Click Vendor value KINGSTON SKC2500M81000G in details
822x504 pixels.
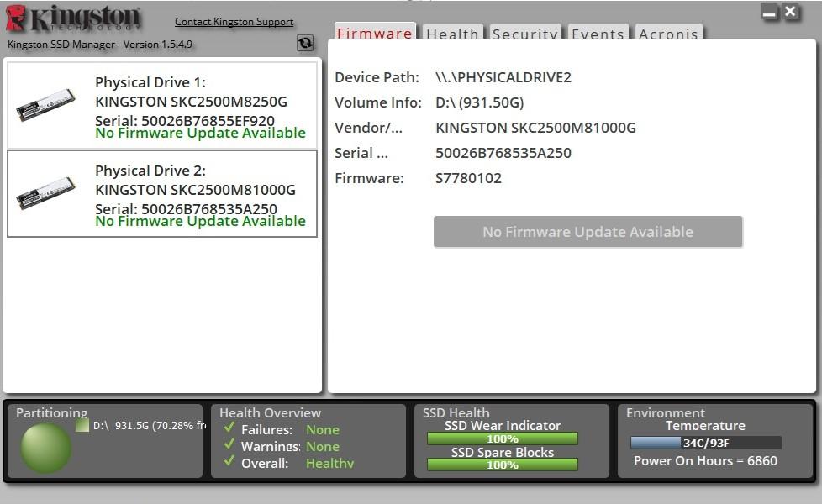pyautogui.click(x=535, y=128)
